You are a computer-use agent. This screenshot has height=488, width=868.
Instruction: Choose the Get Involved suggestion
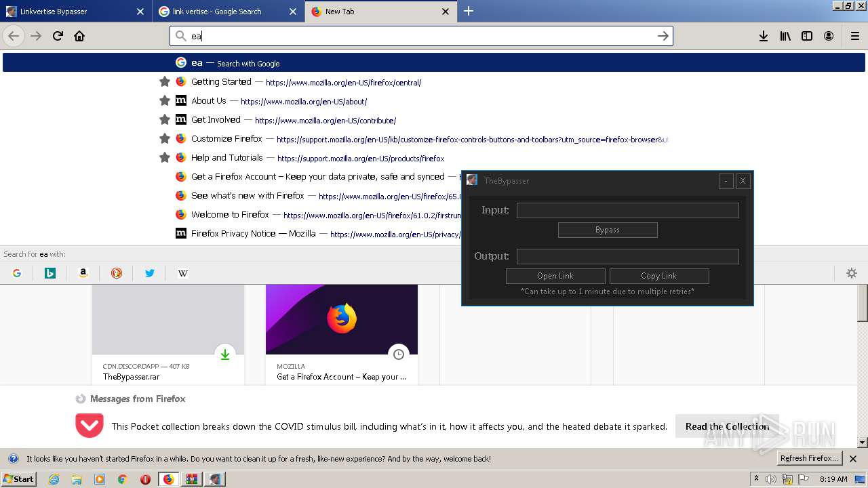434,120
